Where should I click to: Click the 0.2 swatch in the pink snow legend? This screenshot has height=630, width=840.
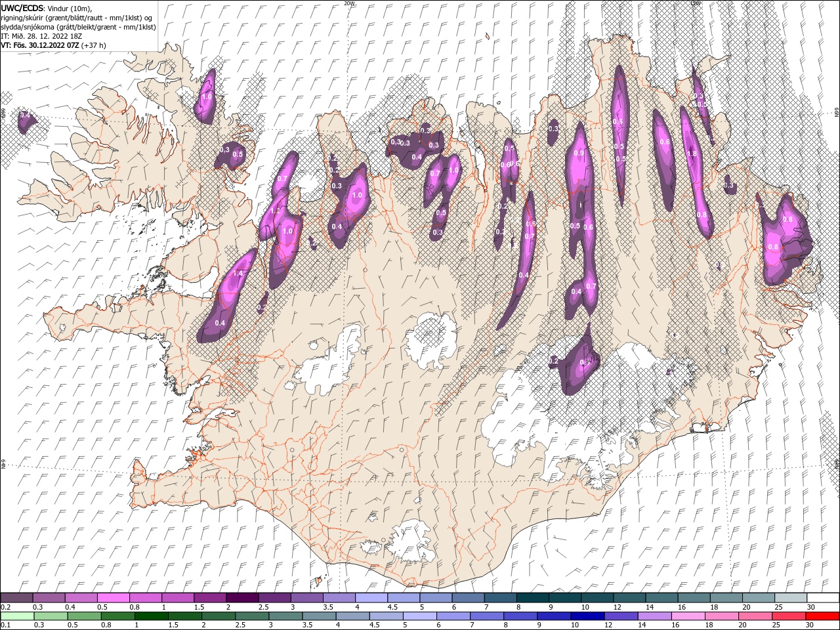16,598
